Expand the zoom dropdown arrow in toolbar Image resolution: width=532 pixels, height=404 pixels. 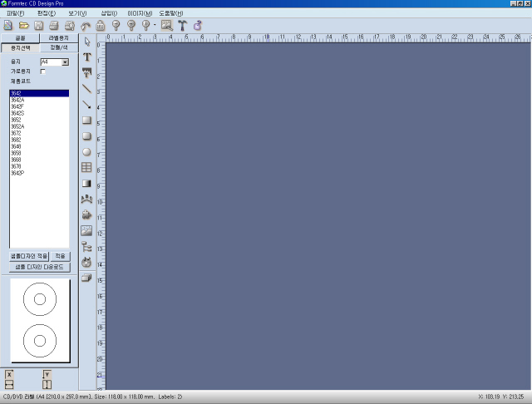click(x=155, y=26)
